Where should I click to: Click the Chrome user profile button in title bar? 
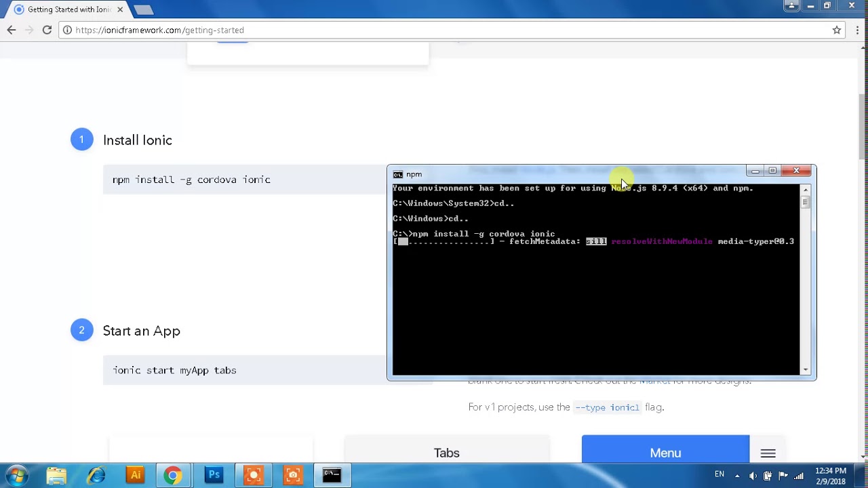791,5
